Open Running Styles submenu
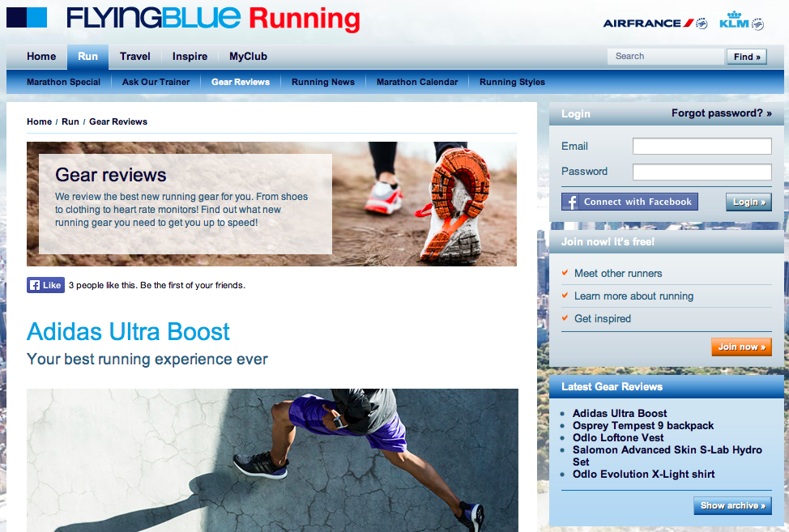This screenshot has height=532, width=789. coord(512,82)
